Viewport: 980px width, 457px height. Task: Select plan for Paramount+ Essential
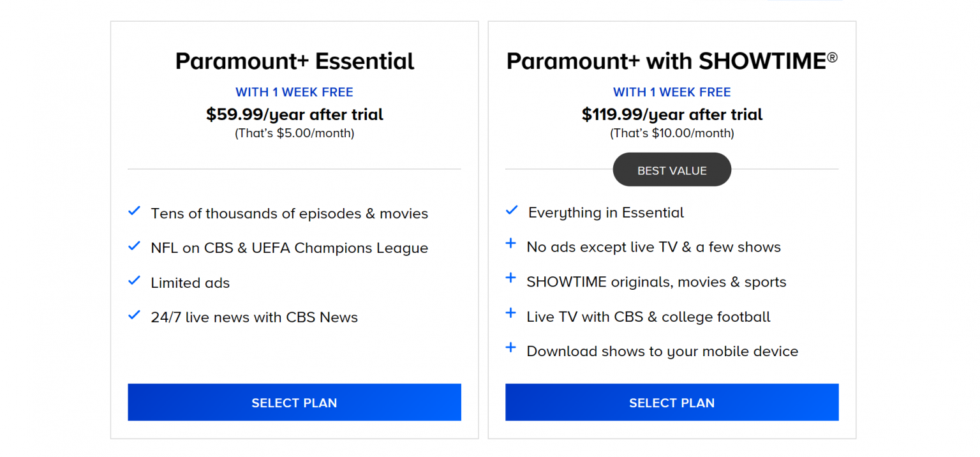[x=294, y=402]
